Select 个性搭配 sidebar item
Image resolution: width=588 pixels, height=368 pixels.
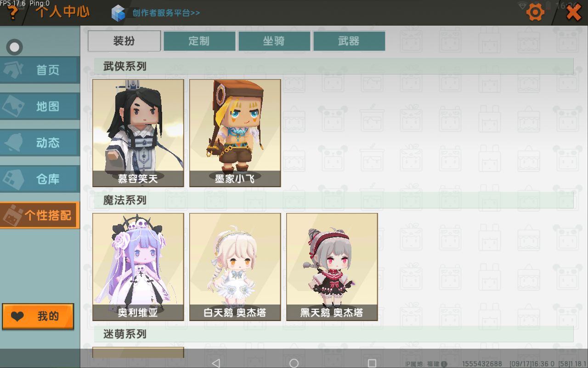(x=40, y=215)
